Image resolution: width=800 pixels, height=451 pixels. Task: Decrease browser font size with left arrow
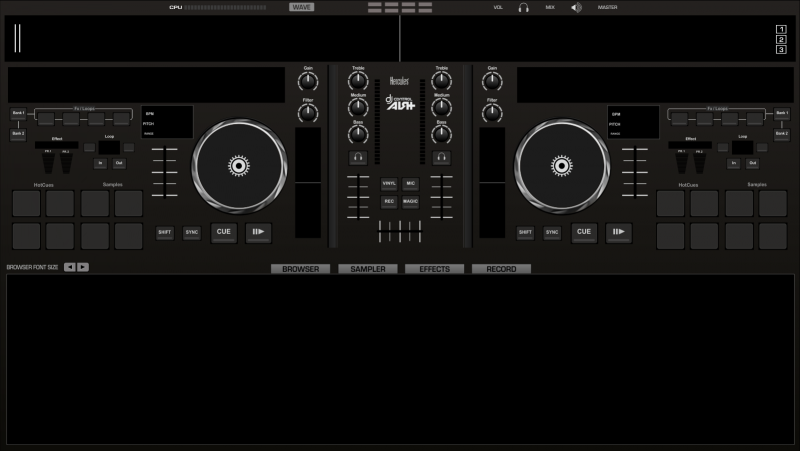(x=70, y=267)
